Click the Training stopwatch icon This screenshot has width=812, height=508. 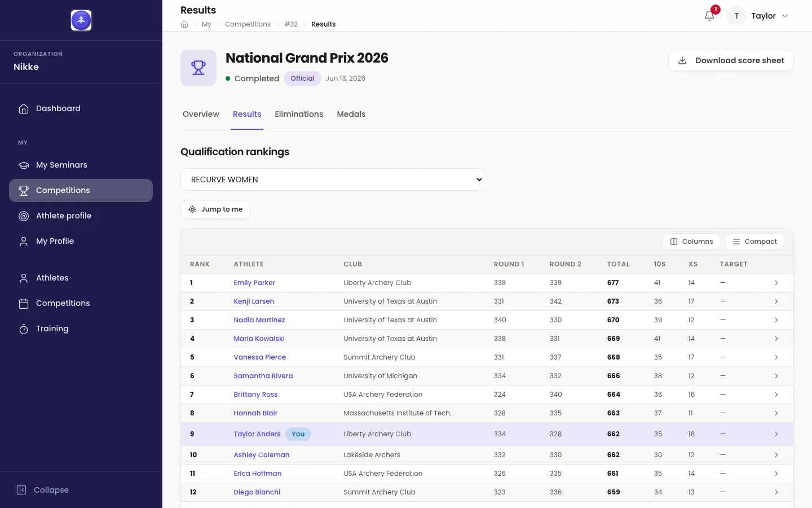(x=24, y=329)
